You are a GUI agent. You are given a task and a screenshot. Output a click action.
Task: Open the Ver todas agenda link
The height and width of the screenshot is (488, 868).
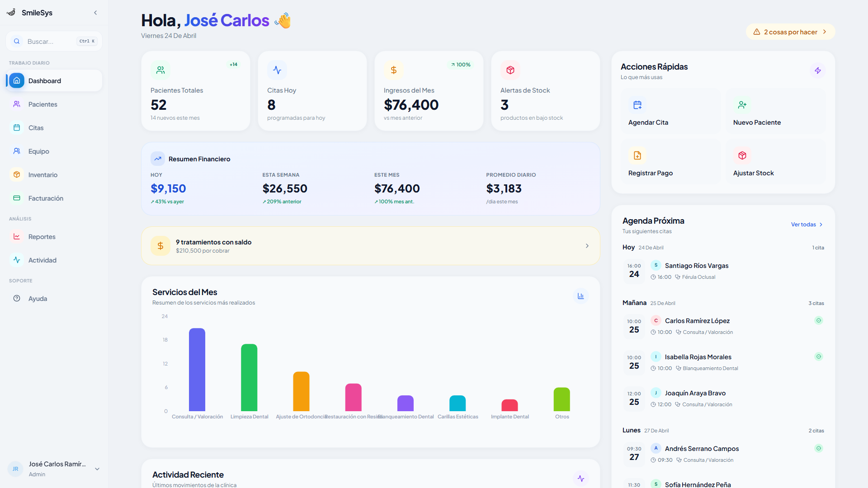tap(807, 225)
